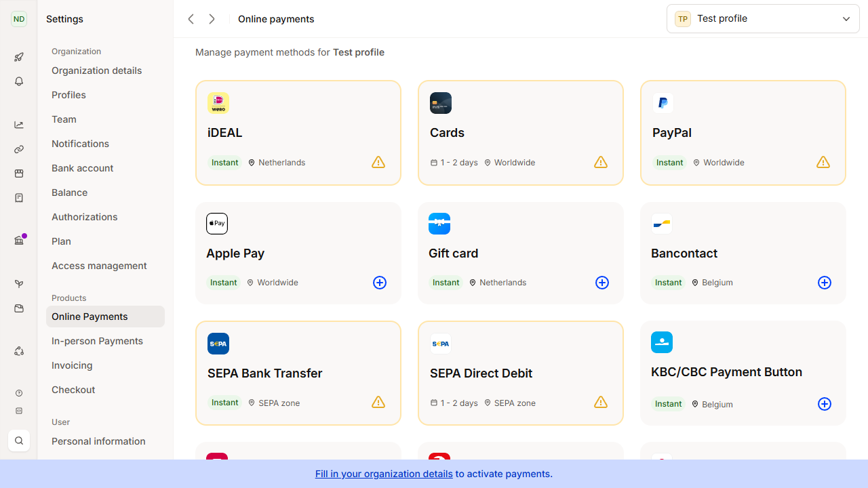This screenshot has width=868, height=488.
Task: Click the ND avatar badge
Action: pos(19,19)
